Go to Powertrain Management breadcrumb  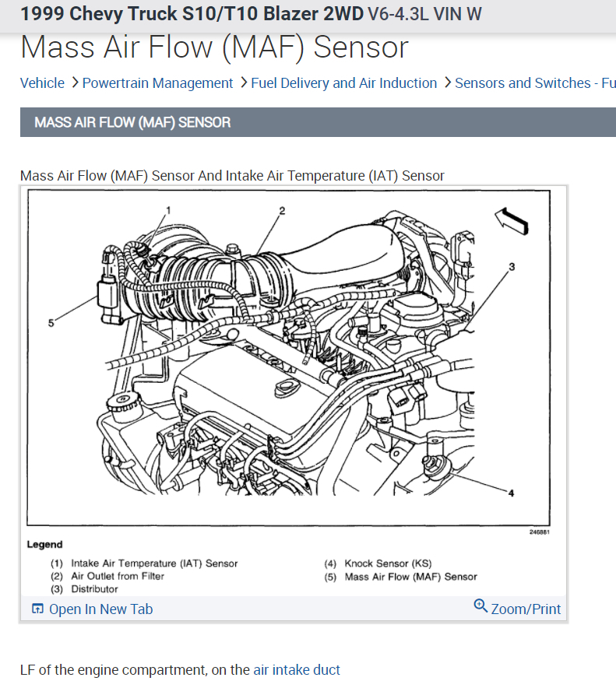coord(157,82)
